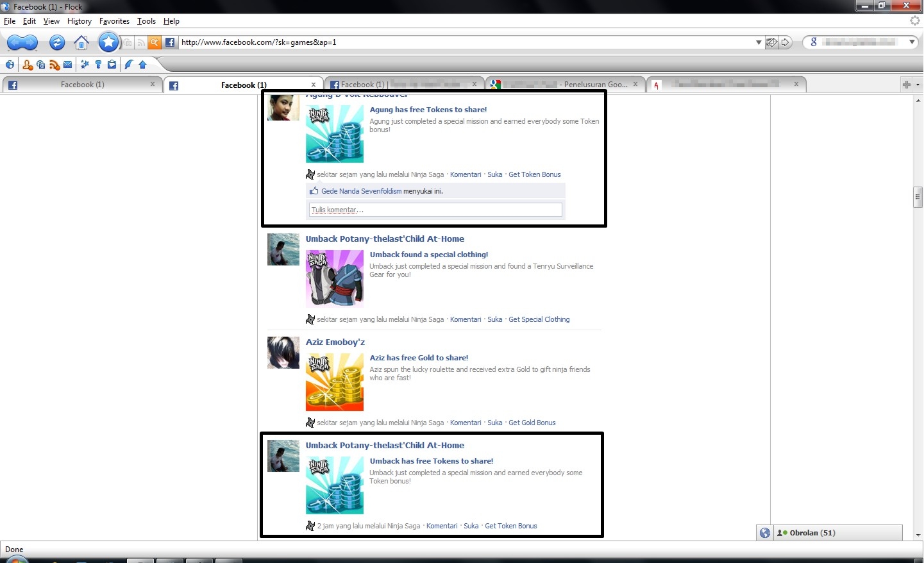Screen dimensions: 924x563
Task: Click the gold coins Ninja Saga thumbnail
Action: (334, 382)
